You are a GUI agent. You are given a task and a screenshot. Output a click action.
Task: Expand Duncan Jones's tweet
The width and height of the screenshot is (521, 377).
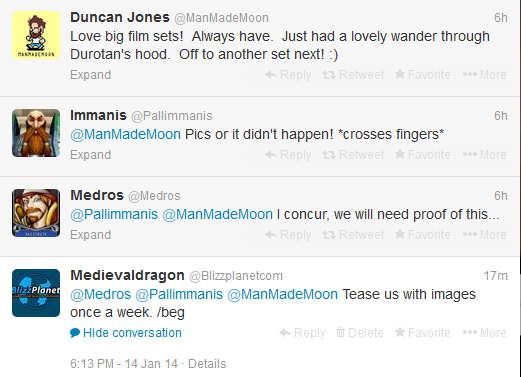point(90,75)
